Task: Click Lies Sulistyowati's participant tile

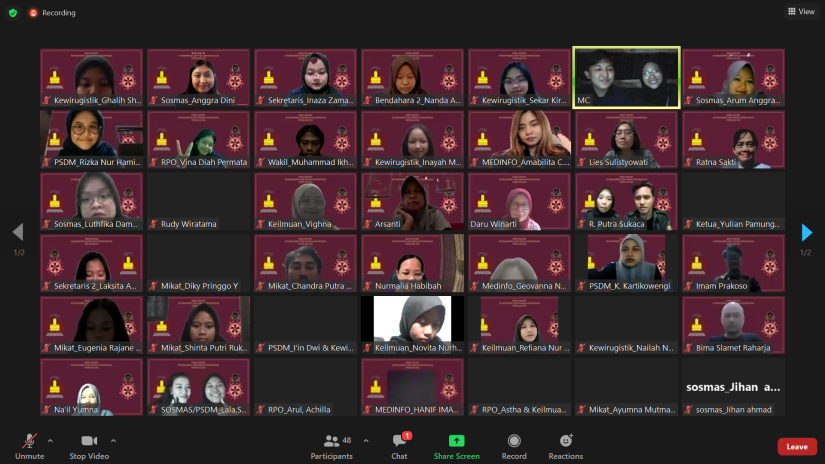Action: click(x=626, y=139)
